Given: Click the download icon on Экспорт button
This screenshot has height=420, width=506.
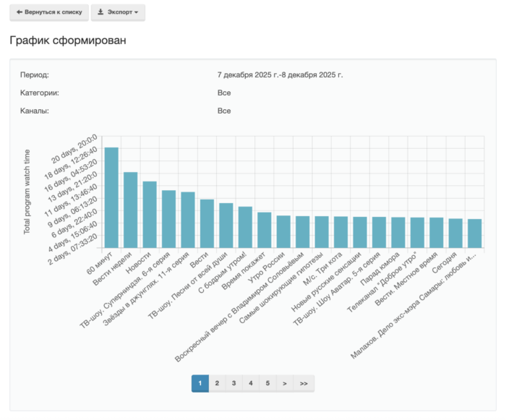Looking at the screenshot, I should 101,12.
